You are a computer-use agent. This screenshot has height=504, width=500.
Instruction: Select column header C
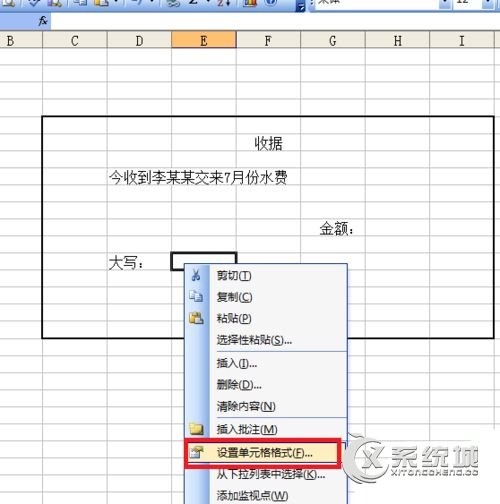75,41
